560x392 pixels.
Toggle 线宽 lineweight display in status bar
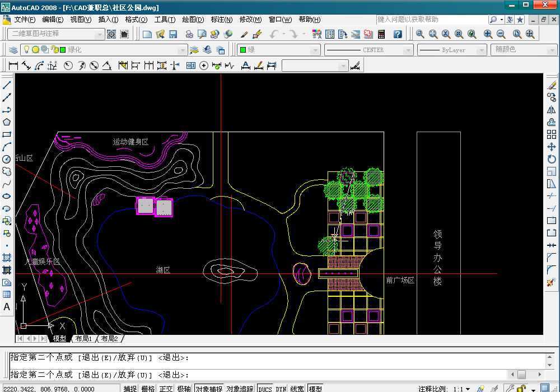[x=297, y=389]
